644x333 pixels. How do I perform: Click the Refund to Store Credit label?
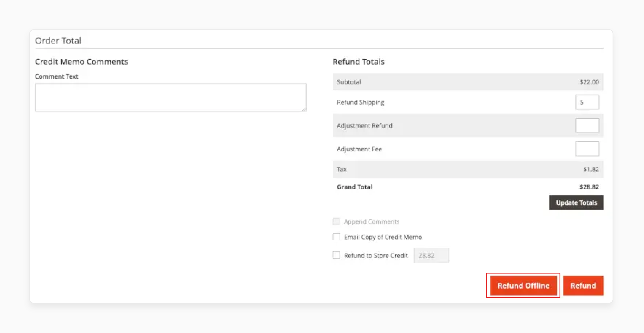click(x=376, y=255)
